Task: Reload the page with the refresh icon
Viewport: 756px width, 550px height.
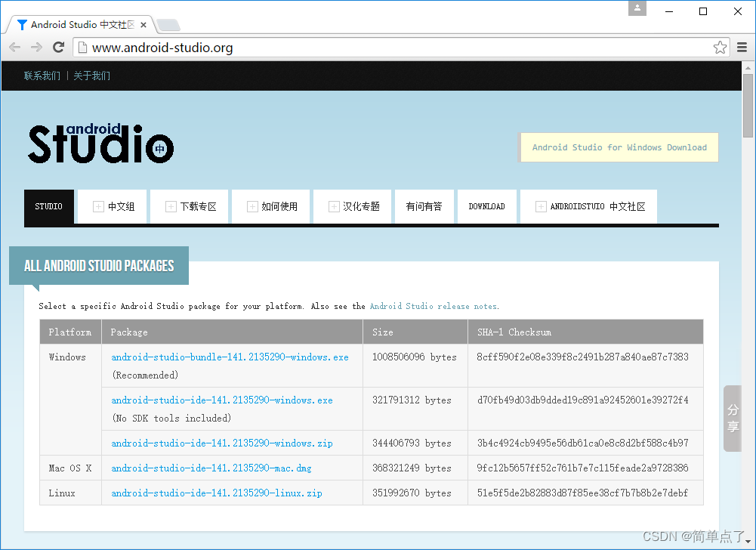Action: click(x=58, y=48)
